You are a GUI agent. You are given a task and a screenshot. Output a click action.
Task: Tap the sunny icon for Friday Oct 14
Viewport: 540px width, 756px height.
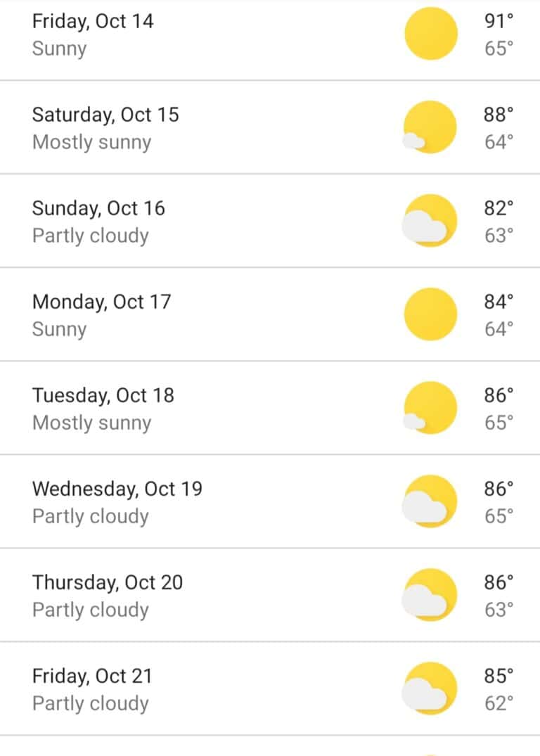[x=430, y=34]
